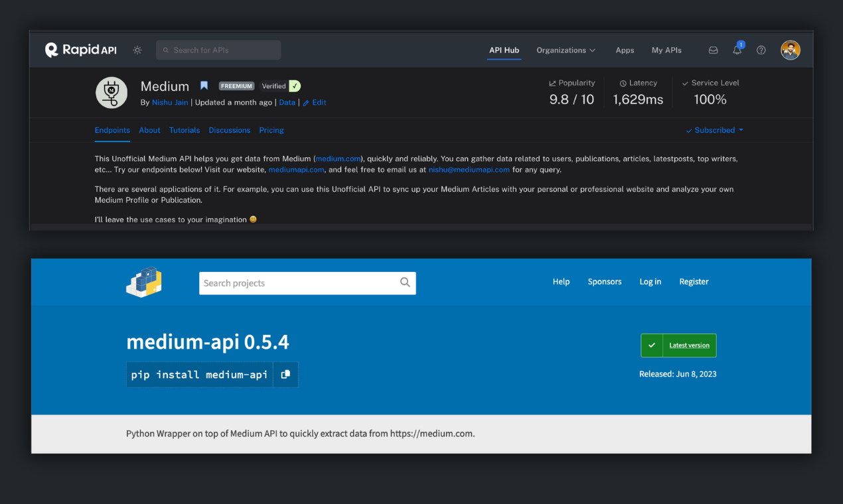Click the nishu@mediumapi.com email link

coord(469,170)
